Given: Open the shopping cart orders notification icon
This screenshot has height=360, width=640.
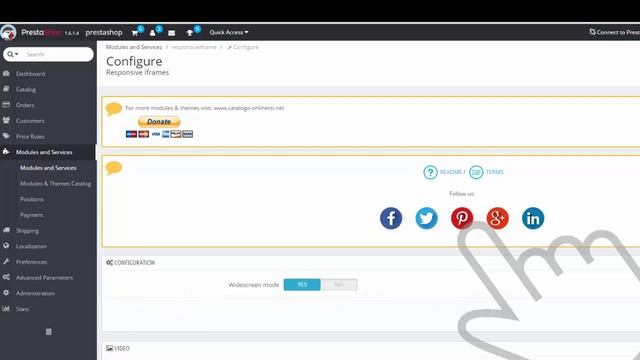Looking at the screenshot, I should coord(135,33).
